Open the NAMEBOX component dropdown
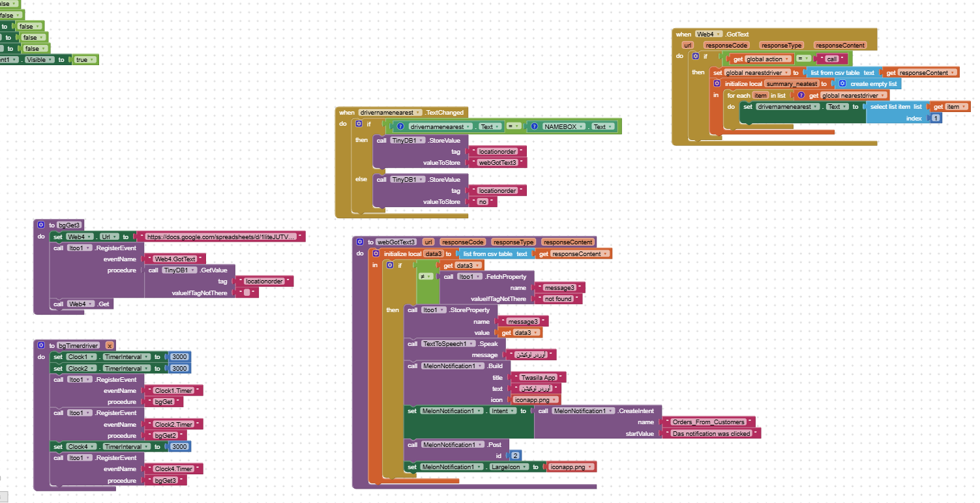980x503 pixels. click(x=563, y=127)
